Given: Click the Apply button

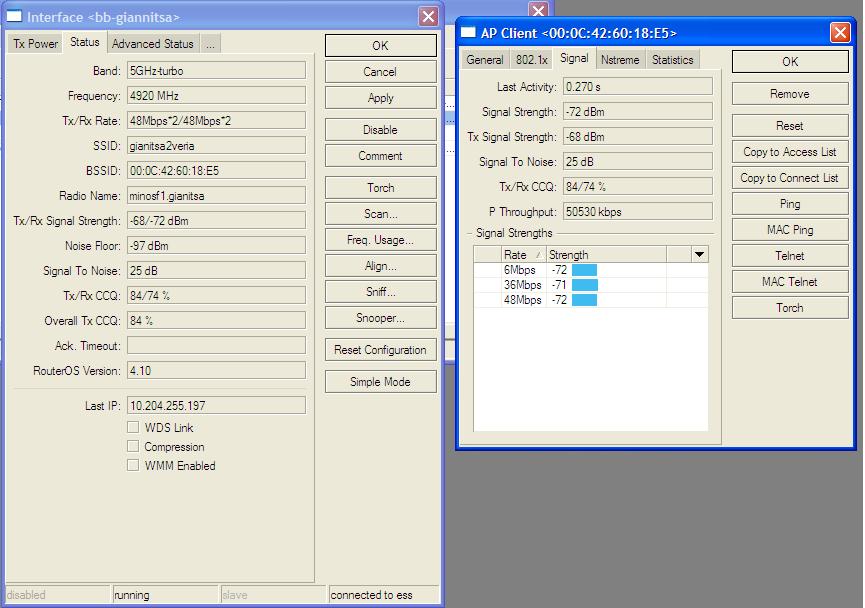Looking at the screenshot, I should [x=381, y=98].
